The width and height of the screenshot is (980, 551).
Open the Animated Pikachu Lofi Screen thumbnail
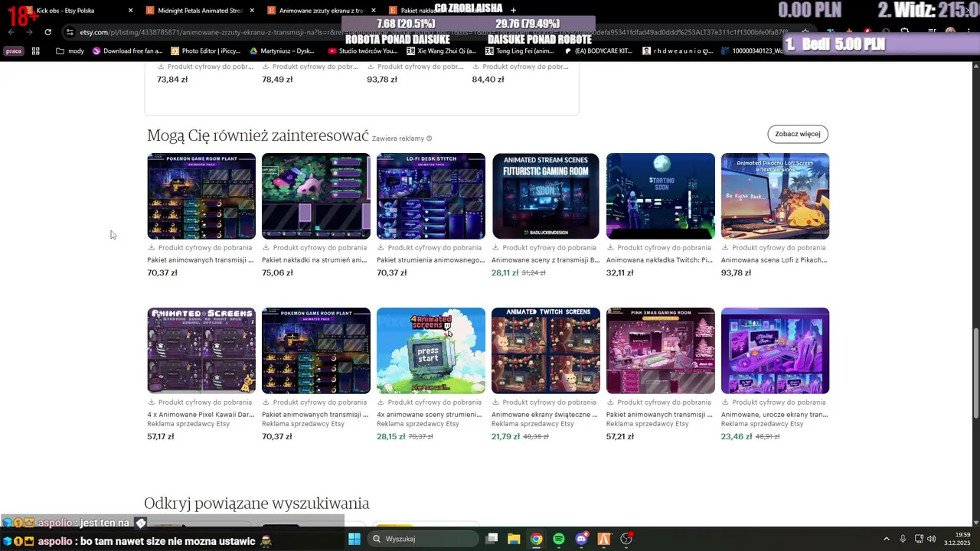point(775,196)
